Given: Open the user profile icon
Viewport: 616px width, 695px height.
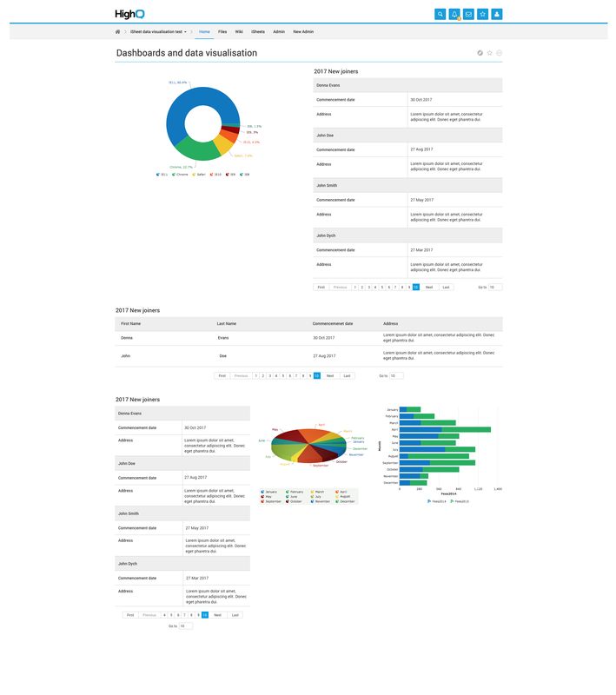Looking at the screenshot, I should (x=496, y=14).
